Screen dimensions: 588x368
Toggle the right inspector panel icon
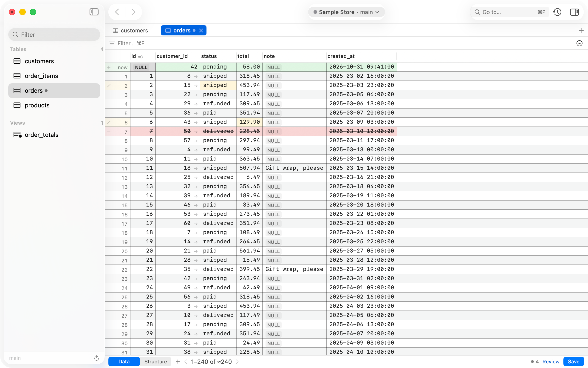(x=574, y=12)
